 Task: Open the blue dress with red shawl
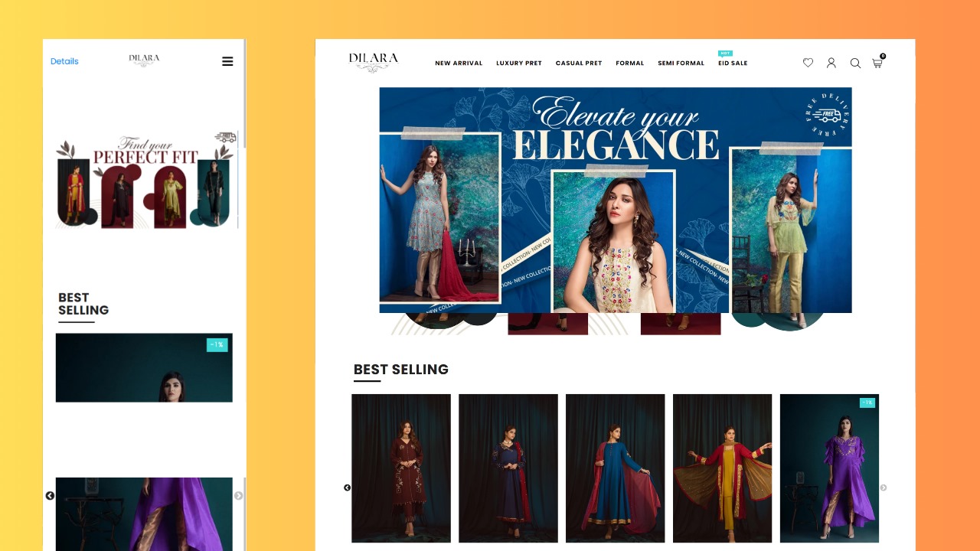point(616,468)
